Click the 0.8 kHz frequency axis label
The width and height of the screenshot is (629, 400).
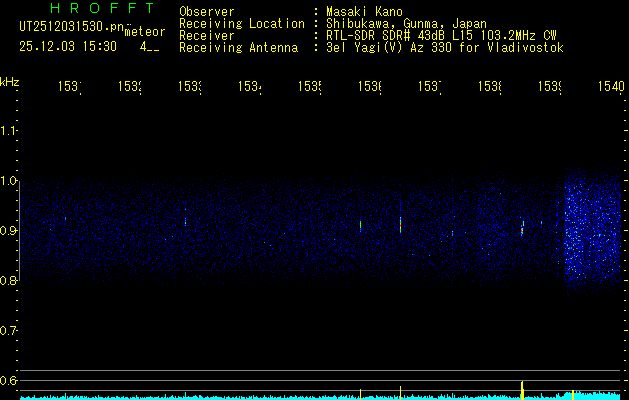click(8, 280)
